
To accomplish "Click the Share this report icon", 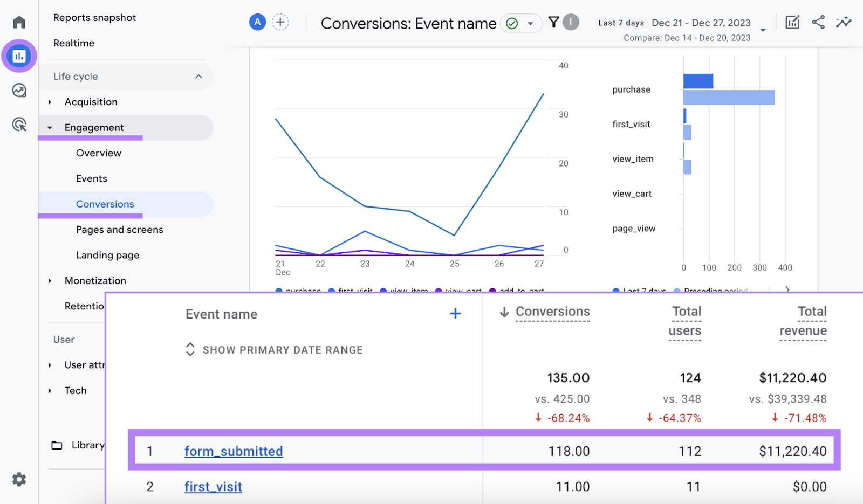I will pos(818,22).
